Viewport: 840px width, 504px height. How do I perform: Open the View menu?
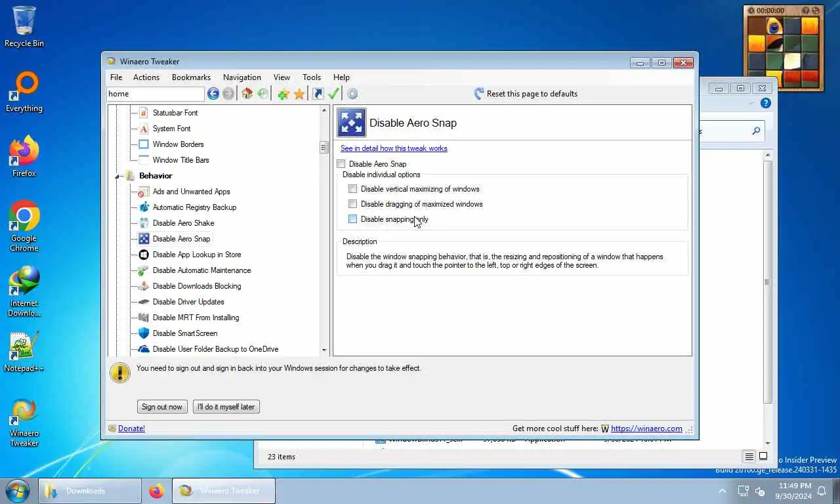click(x=282, y=77)
